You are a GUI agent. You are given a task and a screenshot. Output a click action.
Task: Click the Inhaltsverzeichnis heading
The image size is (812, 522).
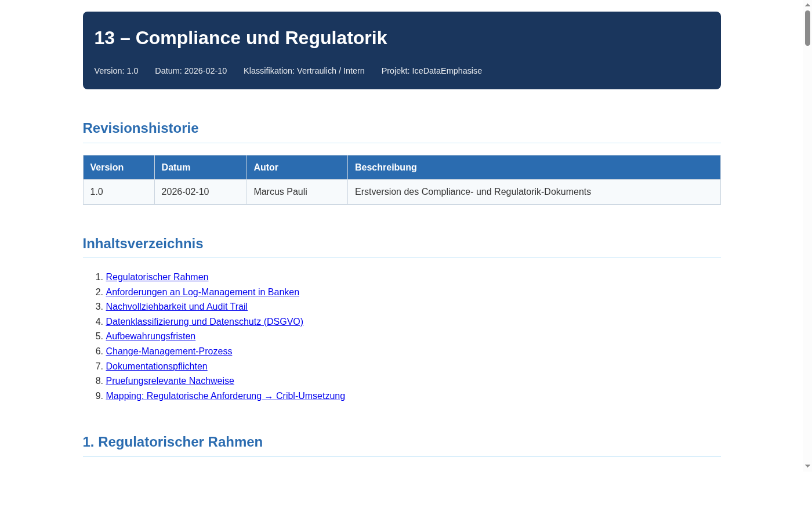pyautogui.click(x=143, y=244)
